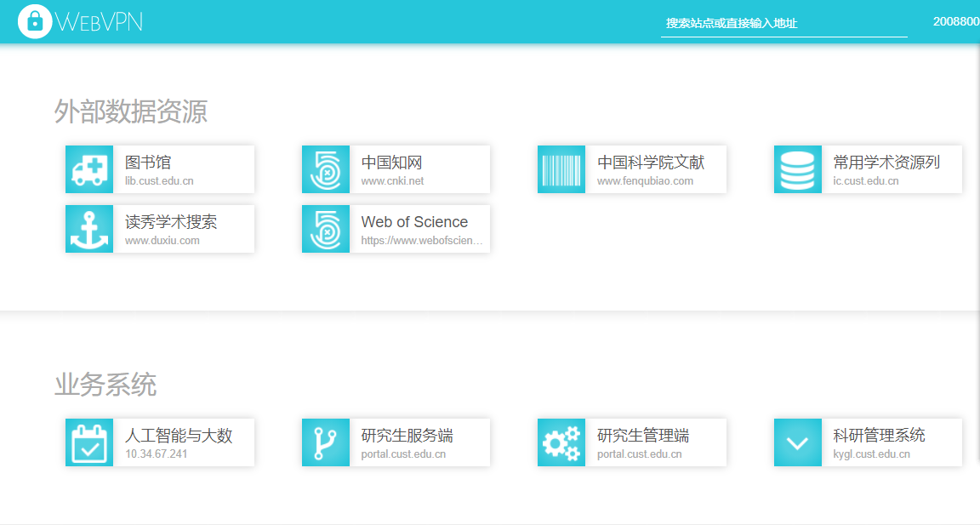Click the ic.cust.edu.cn URL text
This screenshot has width=980, height=525.
tap(866, 181)
